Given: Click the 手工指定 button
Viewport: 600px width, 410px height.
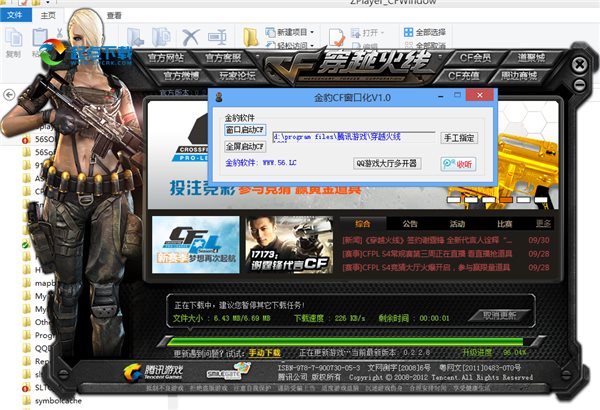Looking at the screenshot, I should (459, 138).
